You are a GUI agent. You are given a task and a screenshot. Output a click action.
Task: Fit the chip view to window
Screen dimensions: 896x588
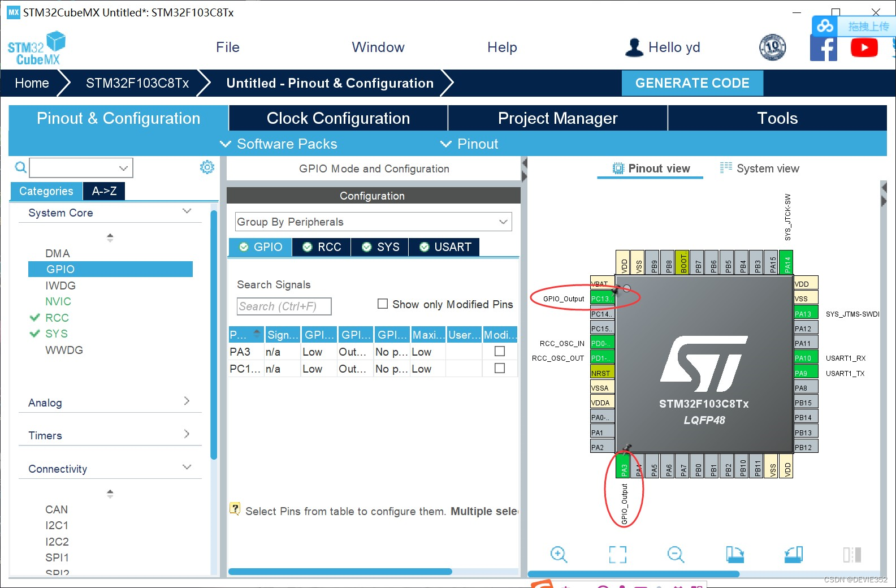click(617, 555)
